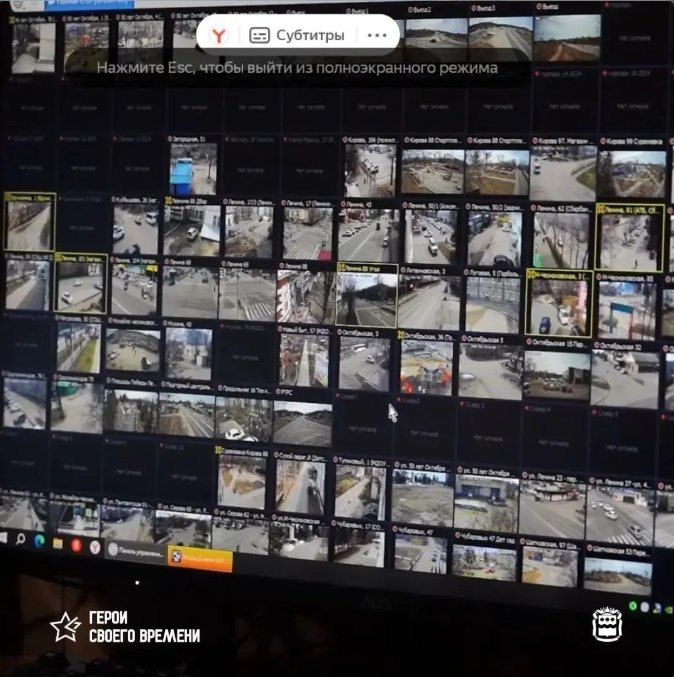Click the Герои своего времени star logo
Viewport: 674px width, 677px height.
coord(66,627)
